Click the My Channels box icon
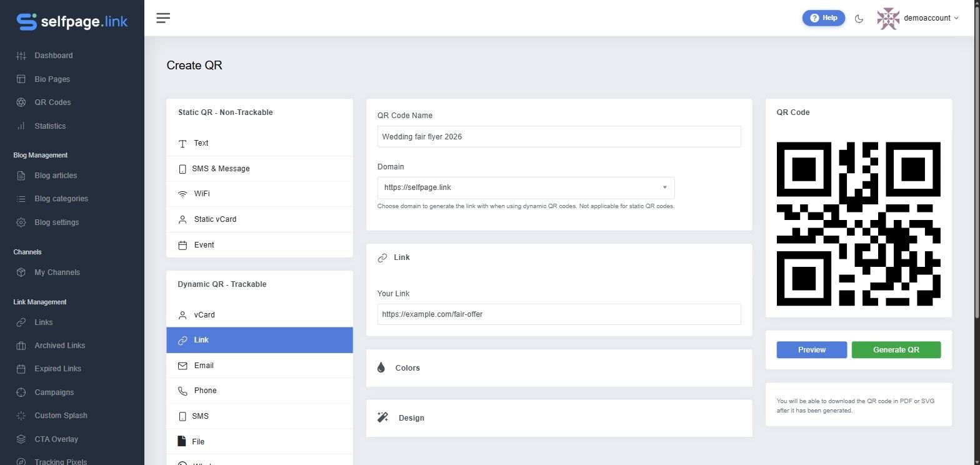Viewport: 980px width, 465px height. 21,272
